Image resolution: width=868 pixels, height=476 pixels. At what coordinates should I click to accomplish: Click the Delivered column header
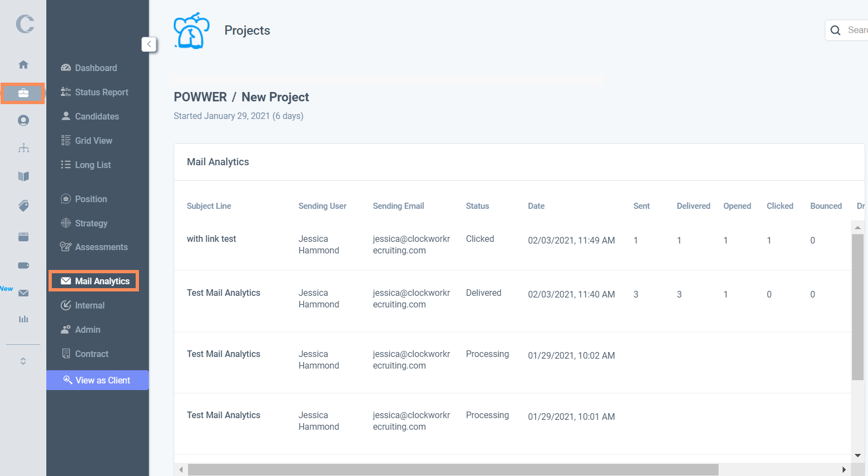[x=694, y=206]
